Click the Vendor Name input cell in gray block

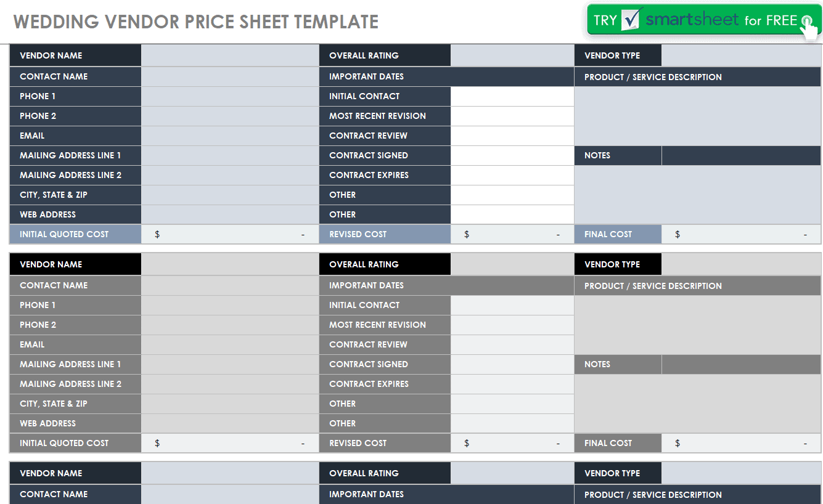[x=230, y=264]
